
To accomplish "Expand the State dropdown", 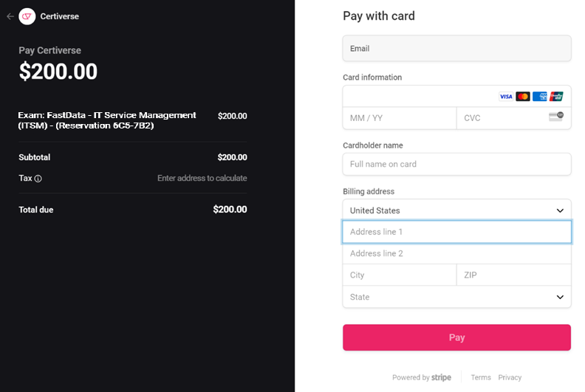I will [x=456, y=297].
